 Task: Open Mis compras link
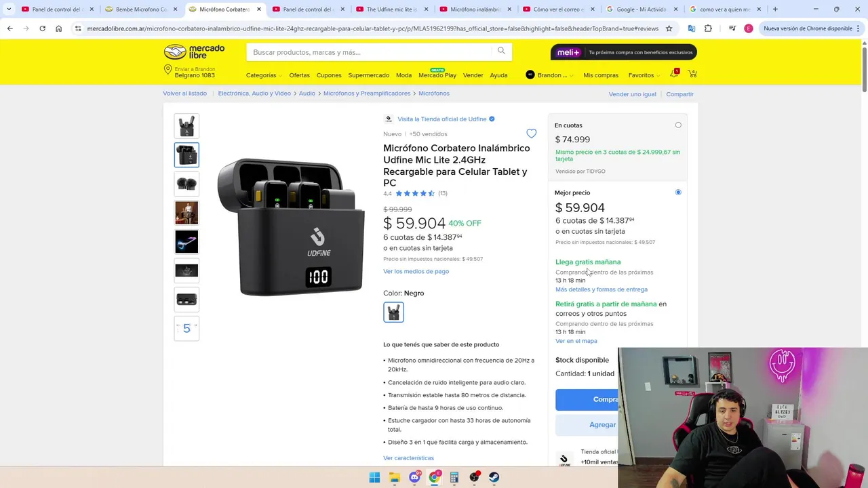point(601,75)
